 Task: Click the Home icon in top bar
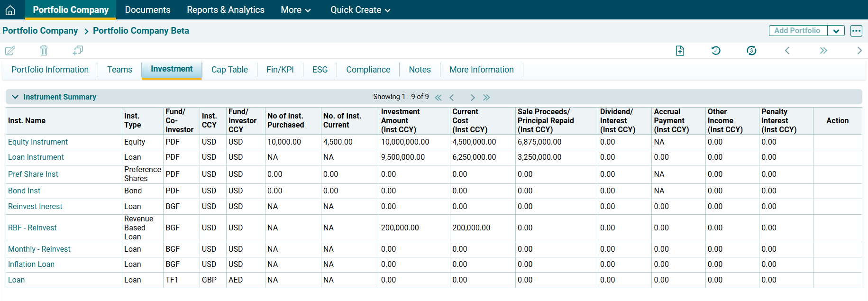[10, 10]
